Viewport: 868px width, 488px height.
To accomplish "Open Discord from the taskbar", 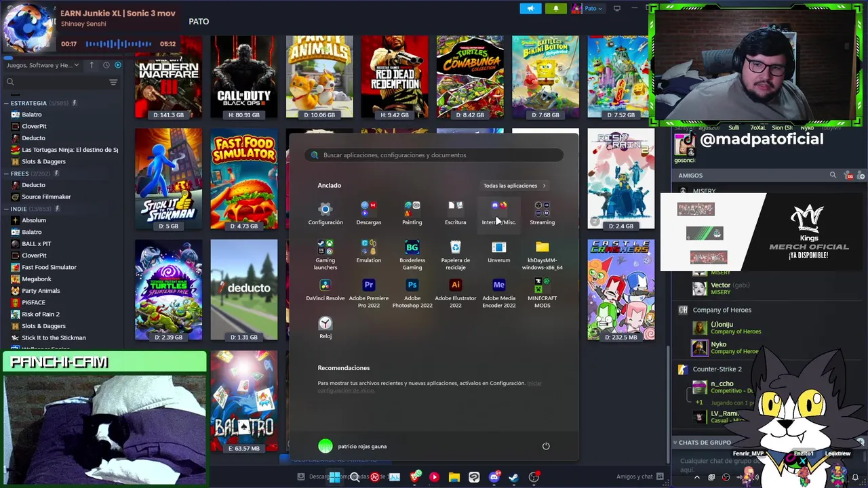I will pyautogui.click(x=494, y=477).
